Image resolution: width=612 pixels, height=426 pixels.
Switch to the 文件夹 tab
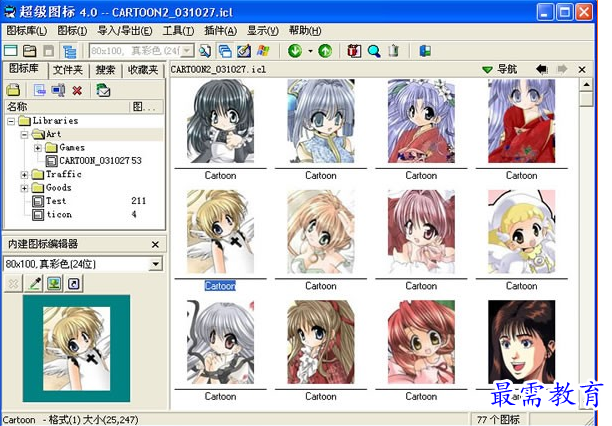click(x=68, y=70)
